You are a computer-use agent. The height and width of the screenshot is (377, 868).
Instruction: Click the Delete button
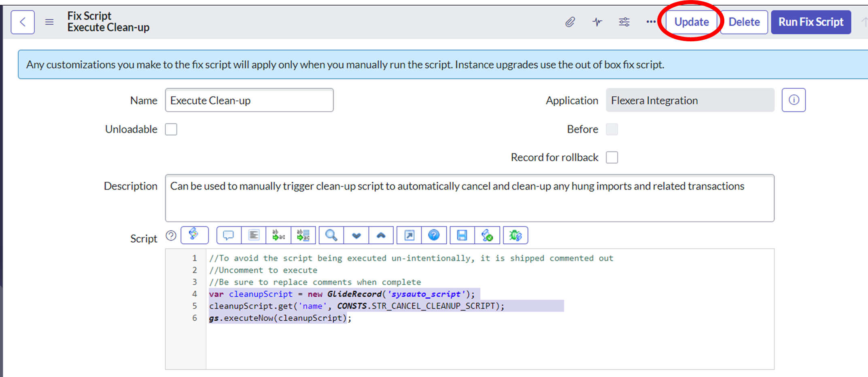click(x=744, y=22)
